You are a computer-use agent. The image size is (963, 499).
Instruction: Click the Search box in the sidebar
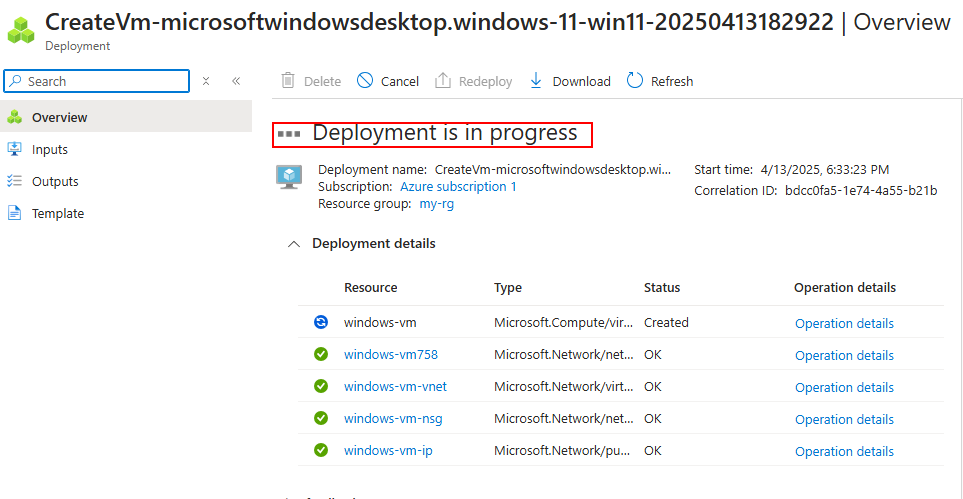click(x=97, y=81)
